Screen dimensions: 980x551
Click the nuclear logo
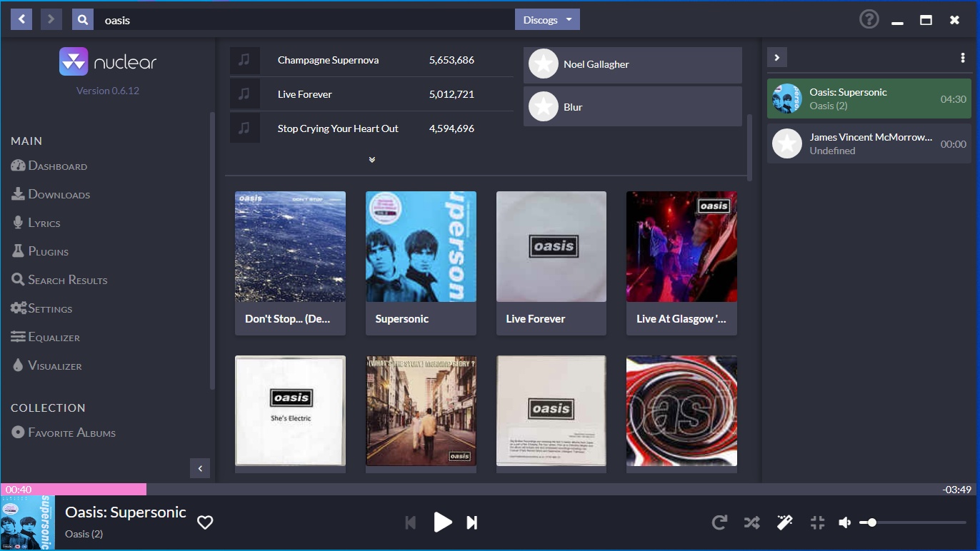(x=108, y=62)
